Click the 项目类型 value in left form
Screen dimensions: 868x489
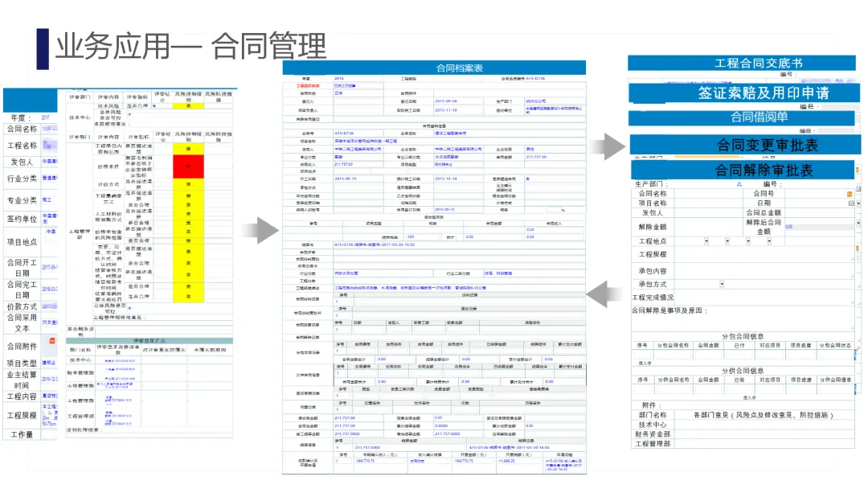click(49, 363)
